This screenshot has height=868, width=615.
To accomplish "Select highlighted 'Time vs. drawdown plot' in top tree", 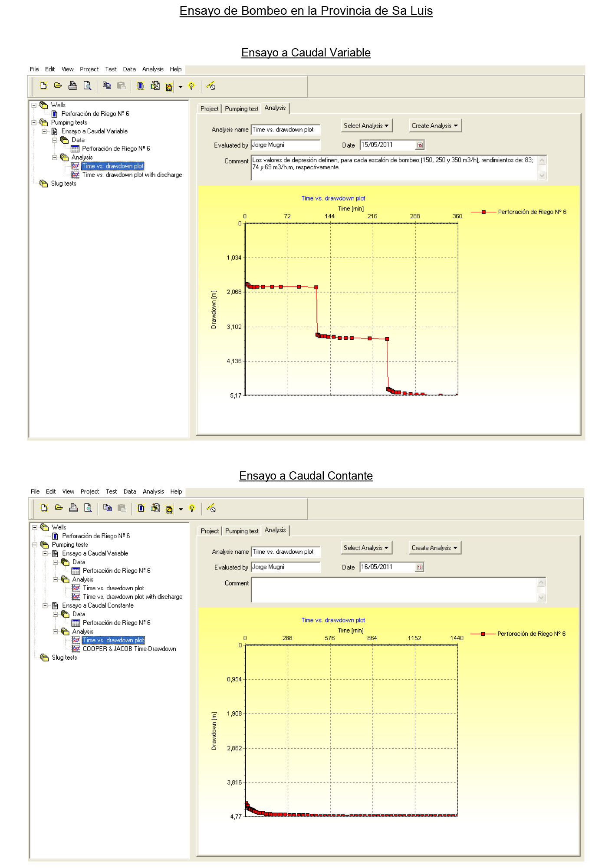I will tap(113, 166).
